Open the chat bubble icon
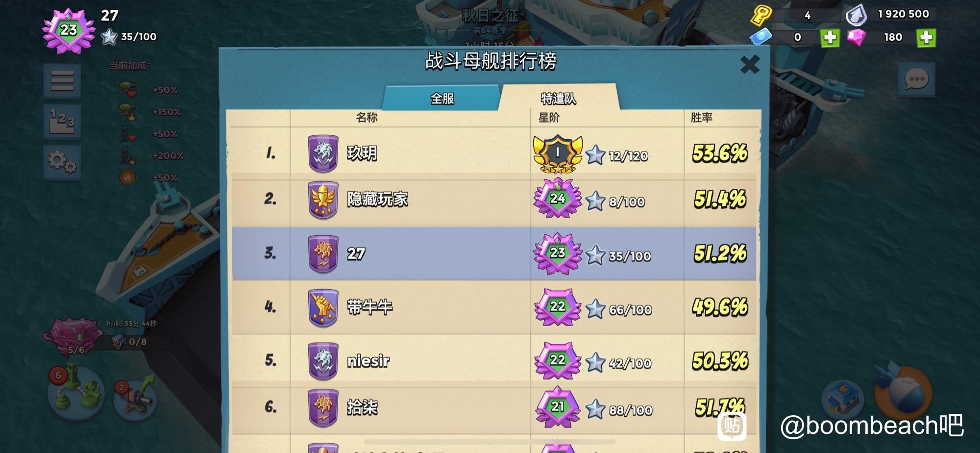This screenshot has height=453, width=980. [x=916, y=79]
